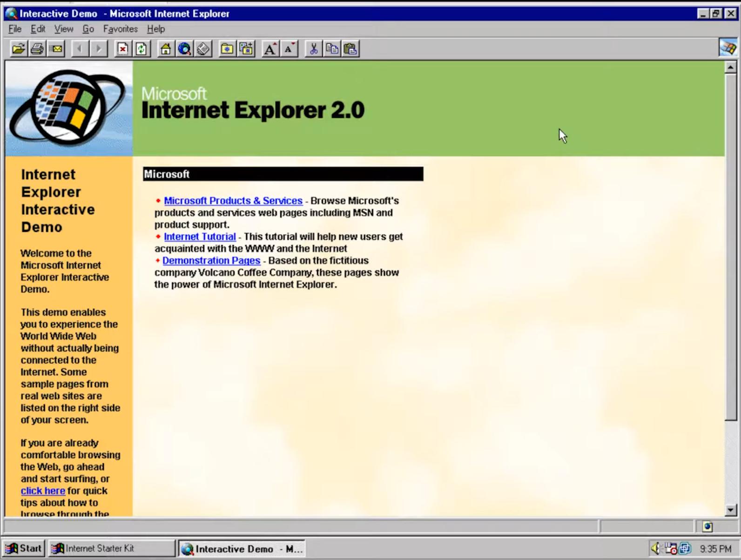741x560 pixels.
Task: Click the Open file toolbar icon
Action: tap(19, 49)
